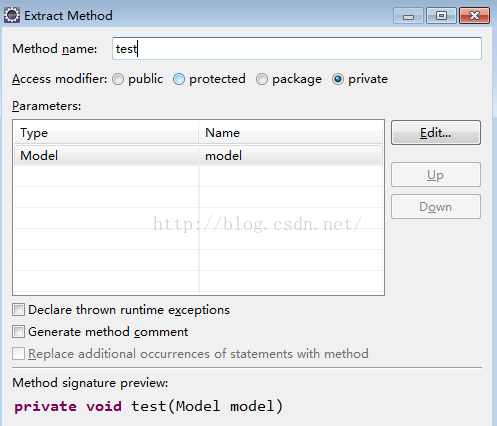The width and height of the screenshot is (497, 426).
Task: Minimize the Extract Method dialog
Action: click(x=408, y=16)
